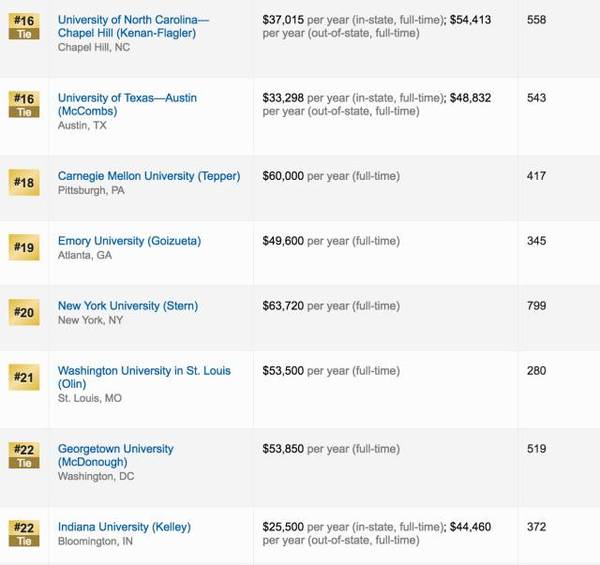Click Carnegie Mellon University (Tepper) link

tap(149, 176)
